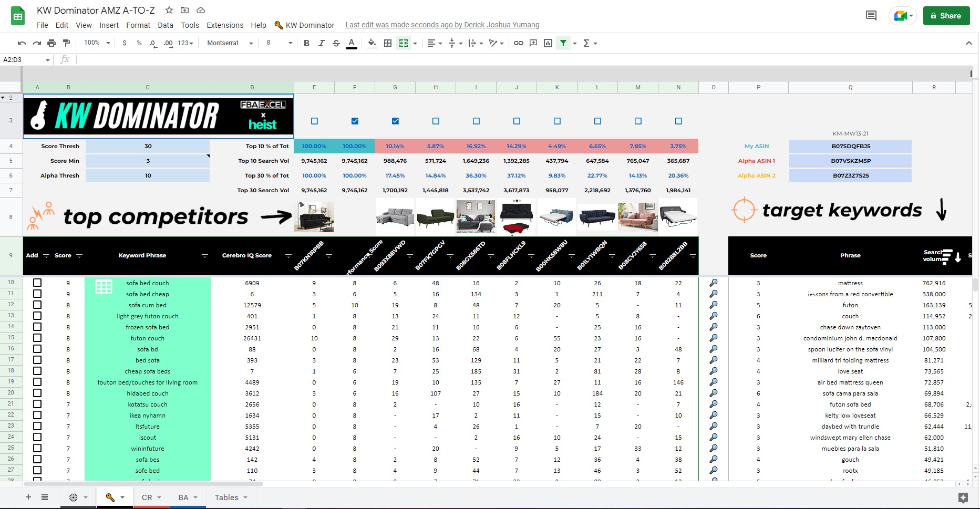Viewport: 980px width, 509px height.
Task: Open the fill color picker
Action: [x=372, y=43]
